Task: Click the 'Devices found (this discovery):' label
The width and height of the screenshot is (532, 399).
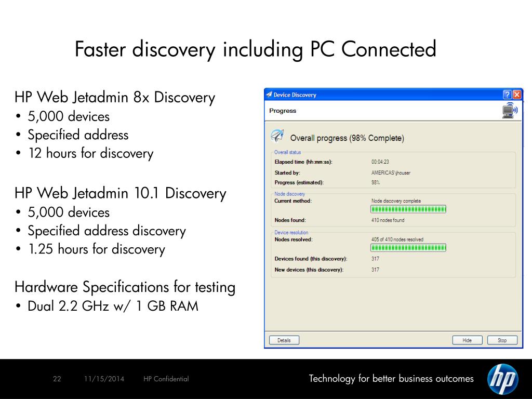Action: click(311, 259)
